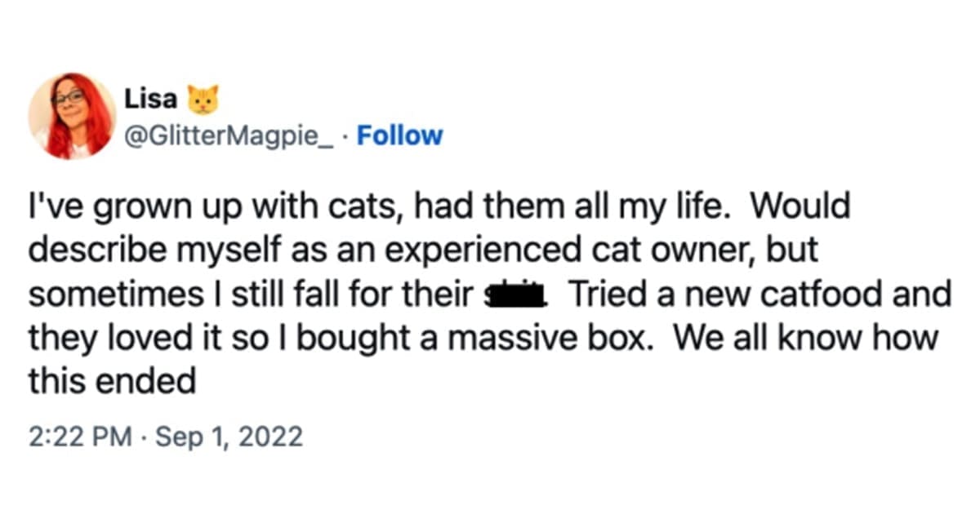Click the 2:22 PM timestamp

click(x=79, y=436)
